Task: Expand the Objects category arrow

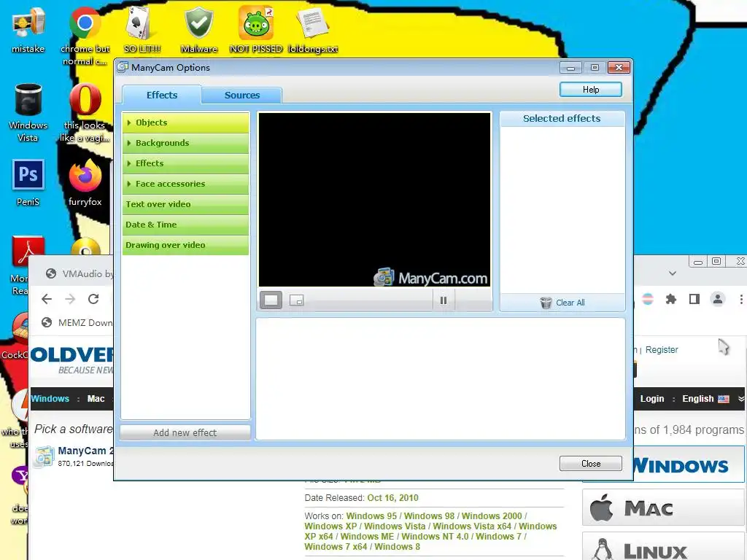Action: point(128,122)
